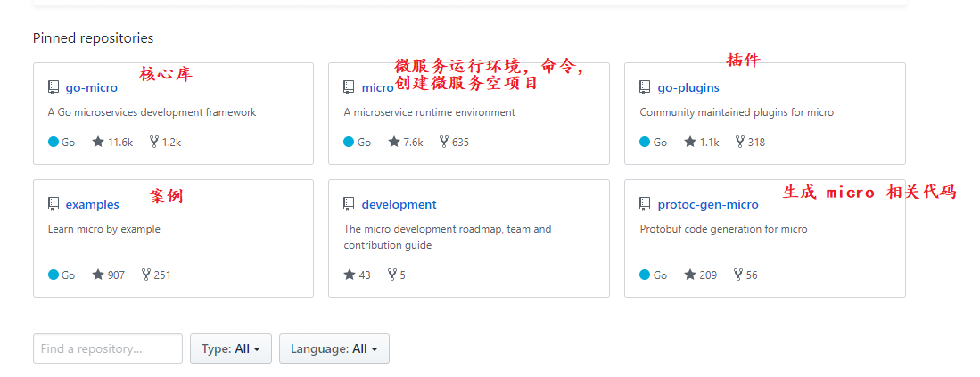Click the fork icon showing 56
980x377 pixels.
tap(738, 275)
